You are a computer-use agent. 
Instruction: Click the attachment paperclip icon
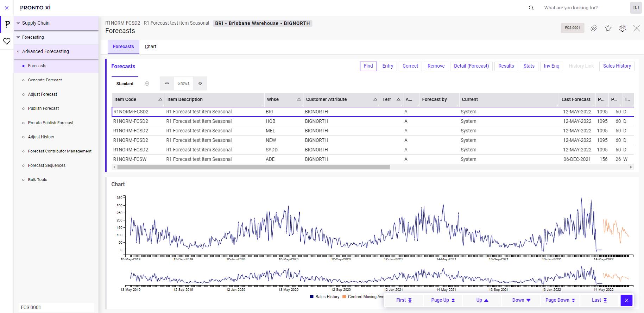(594, 28)
